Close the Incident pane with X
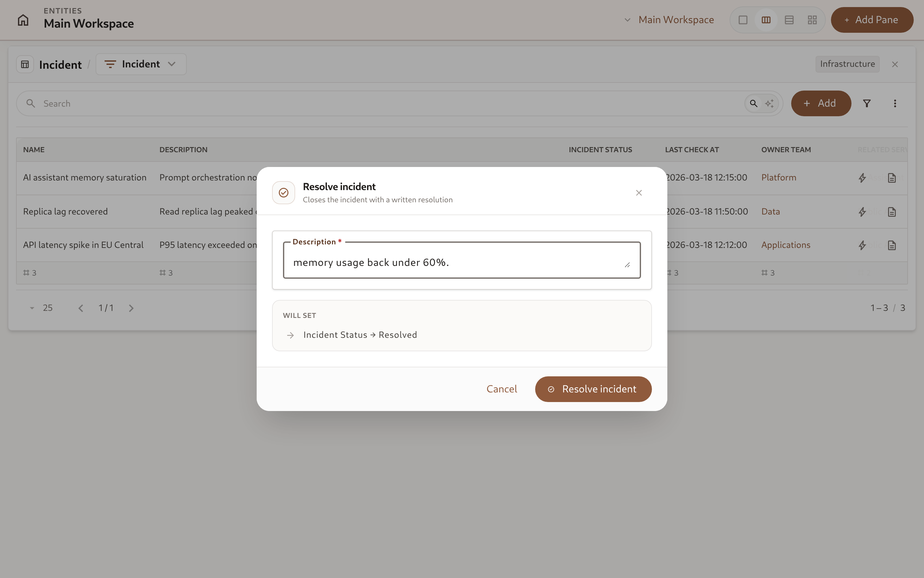Screen dimensions: 924x578 (x=894, y=64)
